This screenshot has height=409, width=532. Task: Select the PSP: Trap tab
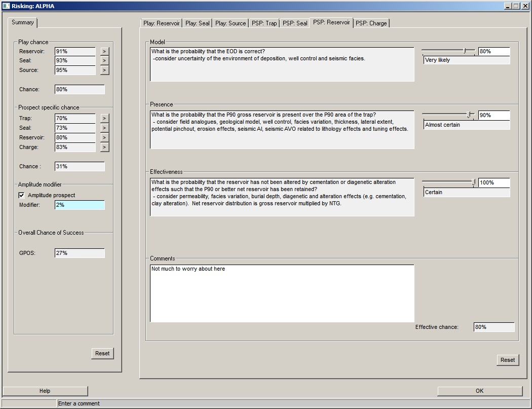264,23
